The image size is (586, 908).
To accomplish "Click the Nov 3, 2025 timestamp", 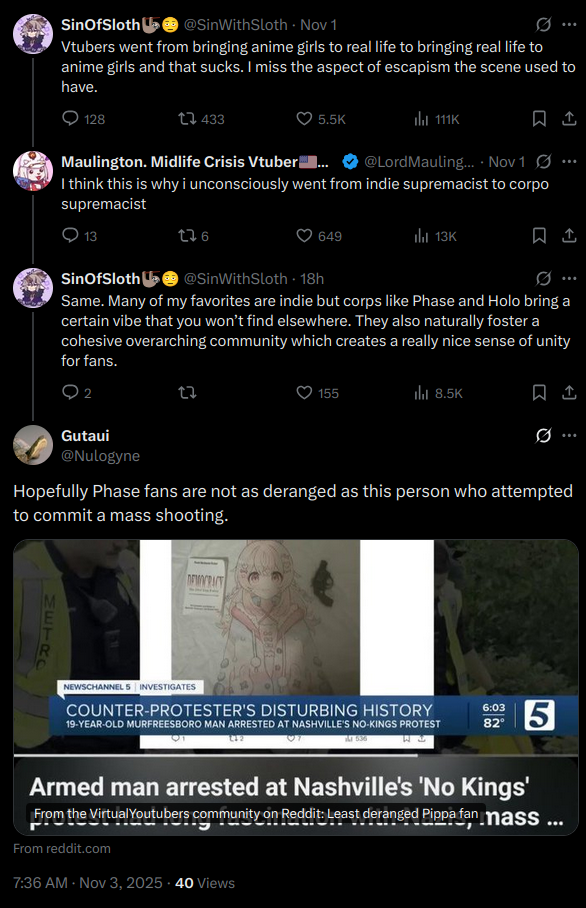I will [120, 883].
